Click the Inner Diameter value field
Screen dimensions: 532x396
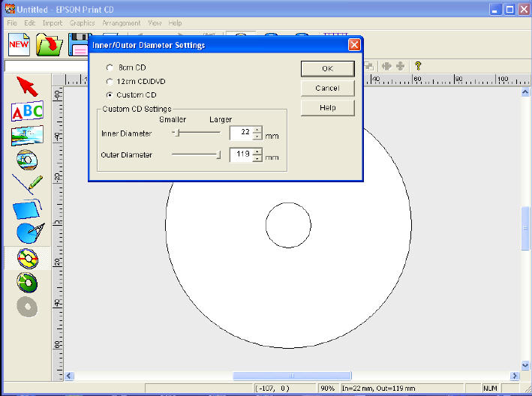(241, 133)
